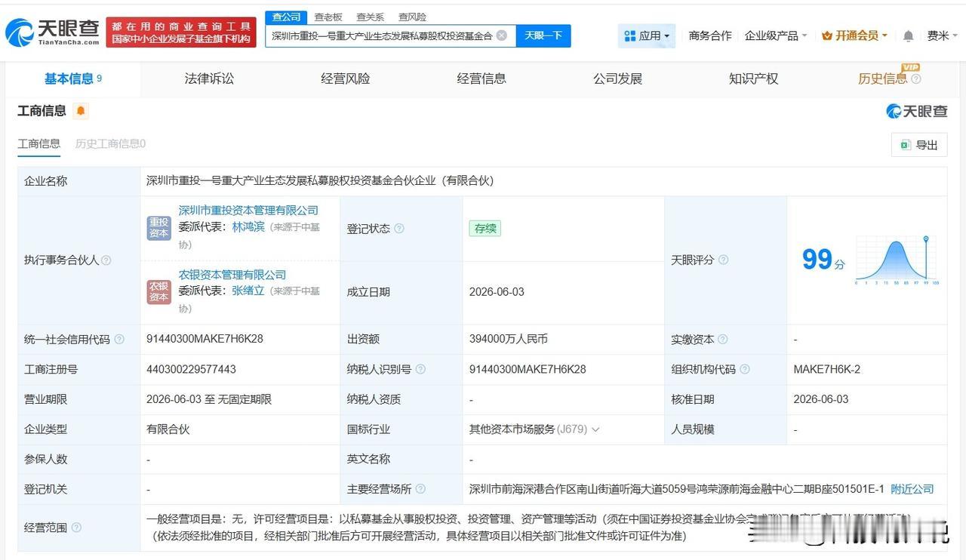
Task: Open the 费米 user account dropdown
Action: pos(943,35)
